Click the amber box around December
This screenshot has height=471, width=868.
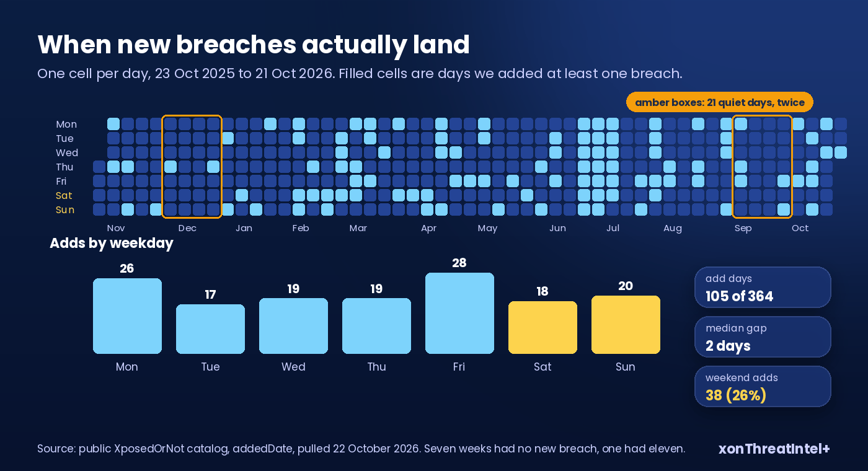pyautogui.click(x=192, y=167)
